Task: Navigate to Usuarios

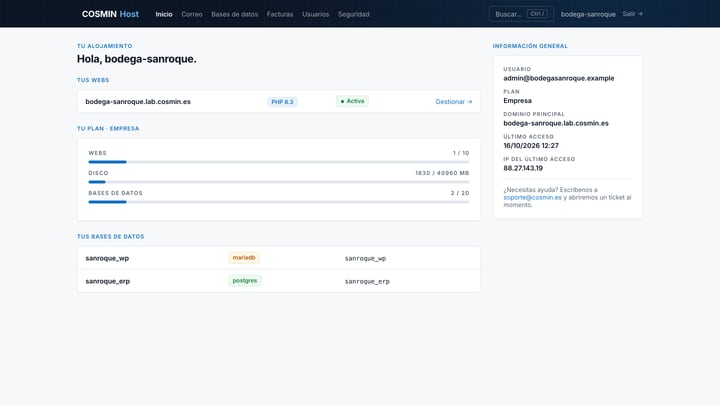Action: click(x=315, y=14)
